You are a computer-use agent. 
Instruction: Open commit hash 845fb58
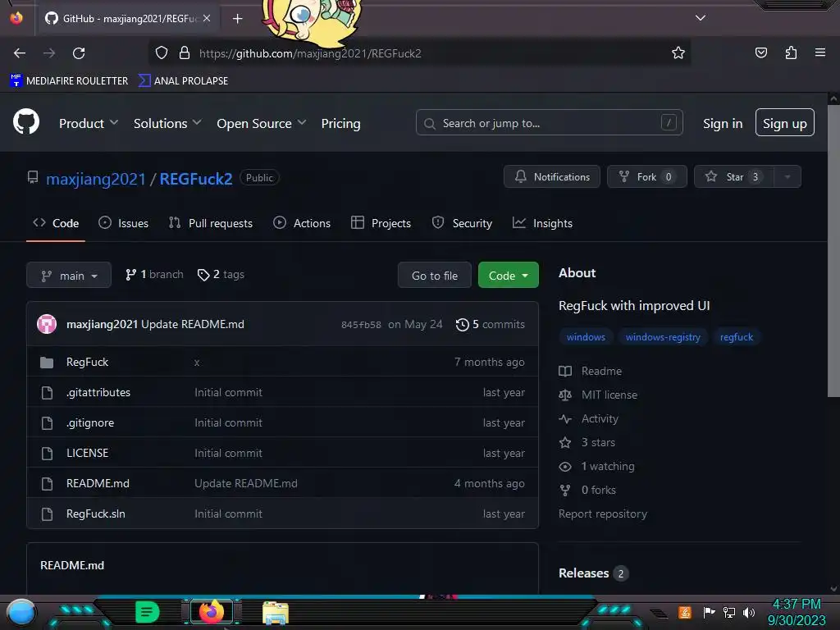coord(361,325)
